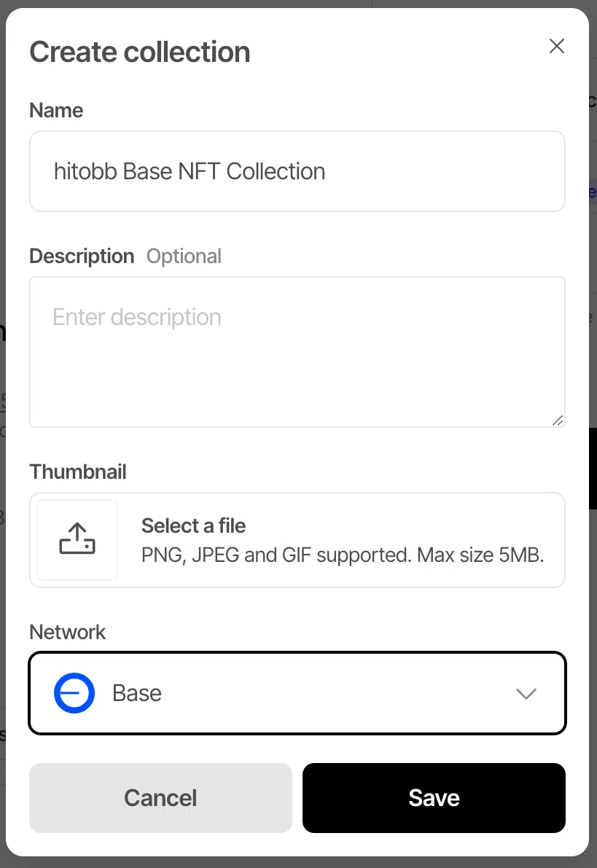Image resolution: width=597 pixels, height=868 pixels.
Task: Click the Optional hint beside Description
Action: 184,257
